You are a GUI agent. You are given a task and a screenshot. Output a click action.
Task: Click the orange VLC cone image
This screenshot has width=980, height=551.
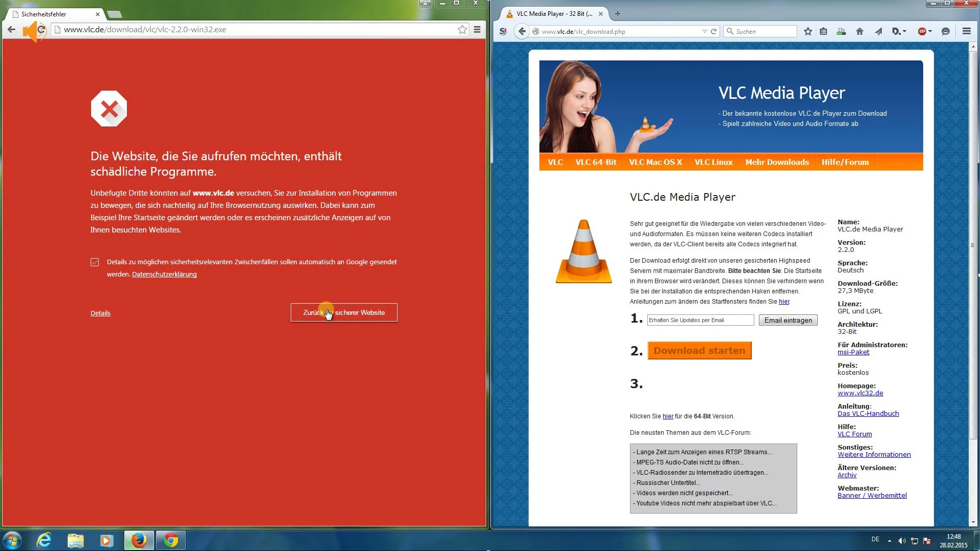pos(583,251)
